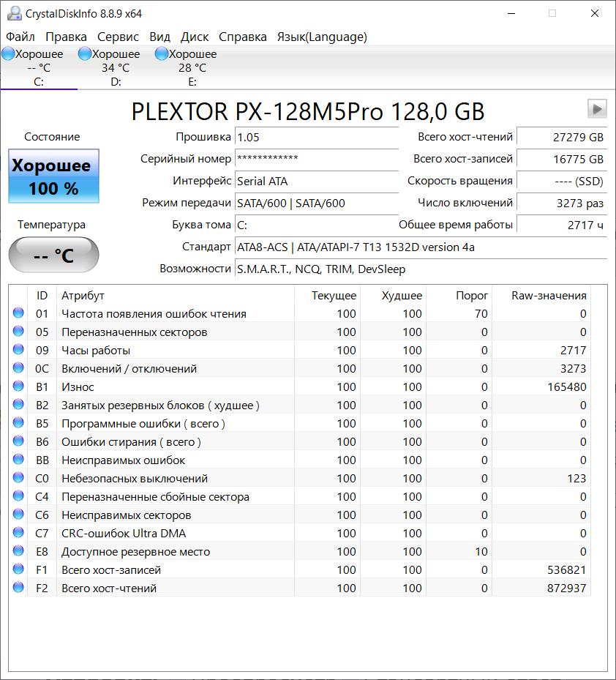Click total host writes value 16775 GB
Viewport: 616px width, 680px height.
(562, 159)
